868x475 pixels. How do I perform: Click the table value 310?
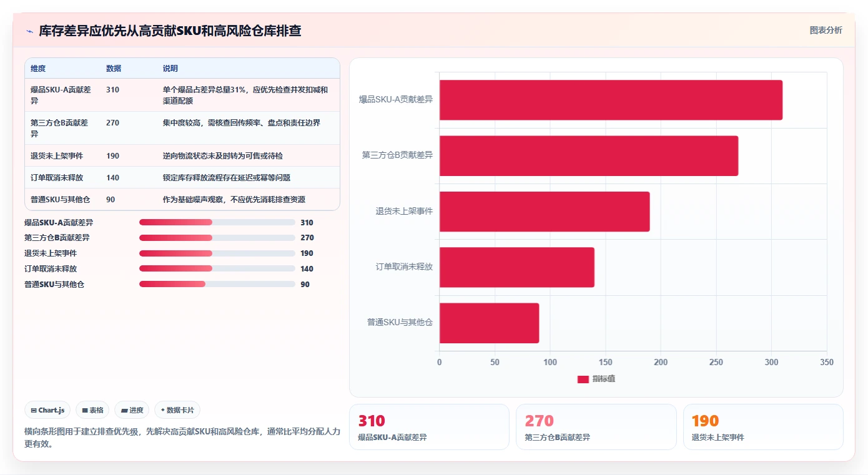[112, 90]
